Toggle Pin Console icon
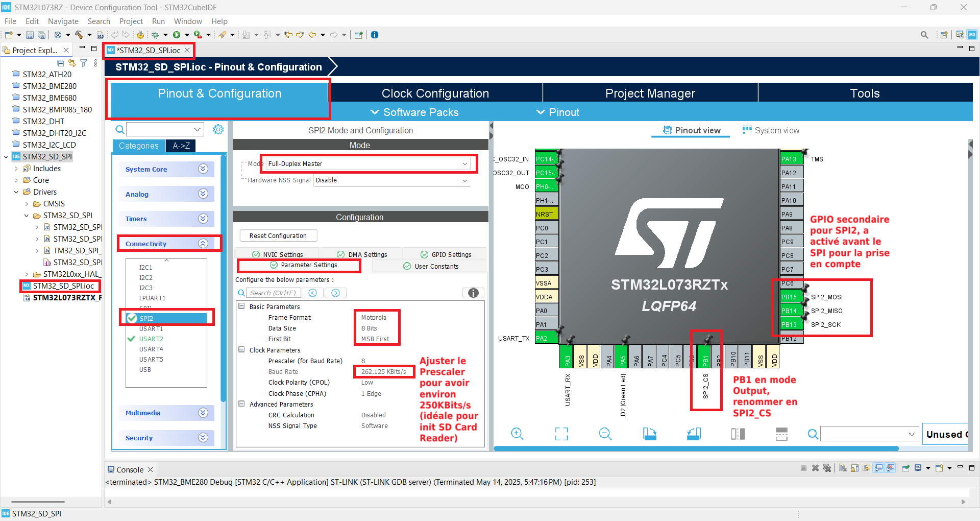Screen dimensions: 980x521 [x=906, y=468]
